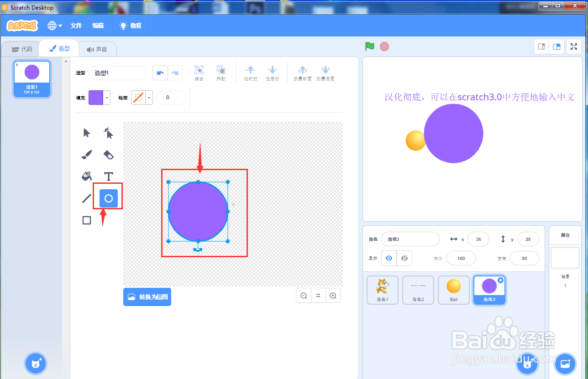Select the Brush tool
The image size is (588, 379).
click(86, 155)
